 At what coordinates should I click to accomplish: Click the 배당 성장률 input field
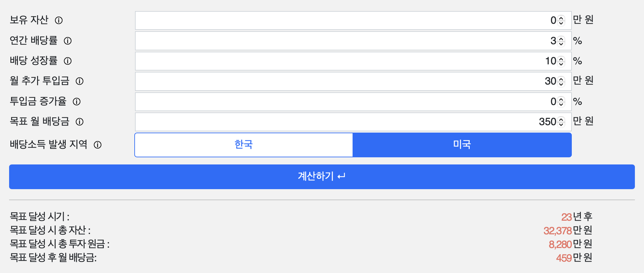(342, 61)
